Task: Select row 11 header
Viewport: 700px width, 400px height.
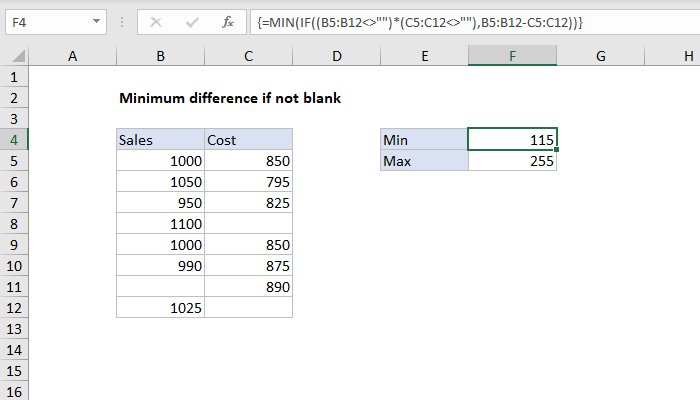Action: [14, 287]
